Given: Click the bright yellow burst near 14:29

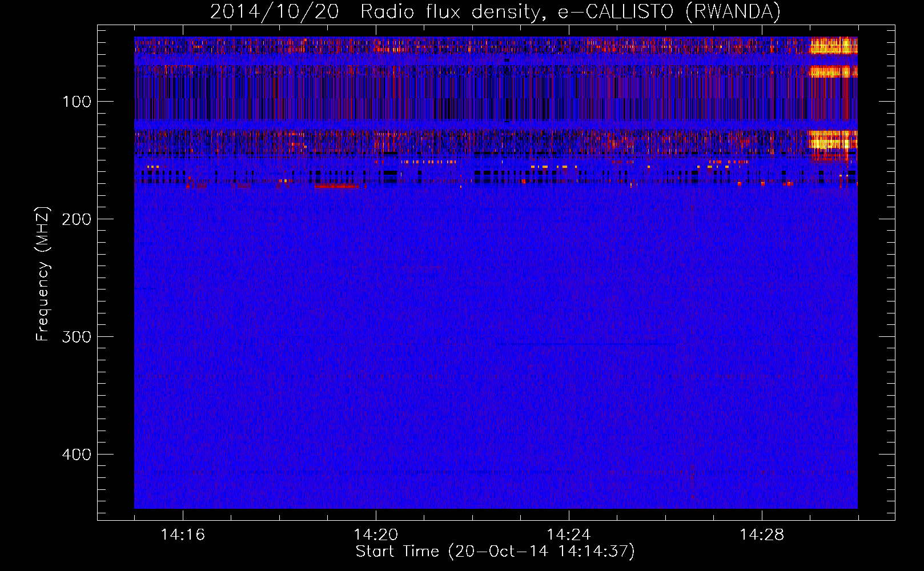Looking at the screenshot, I should (x=833, y=46).
